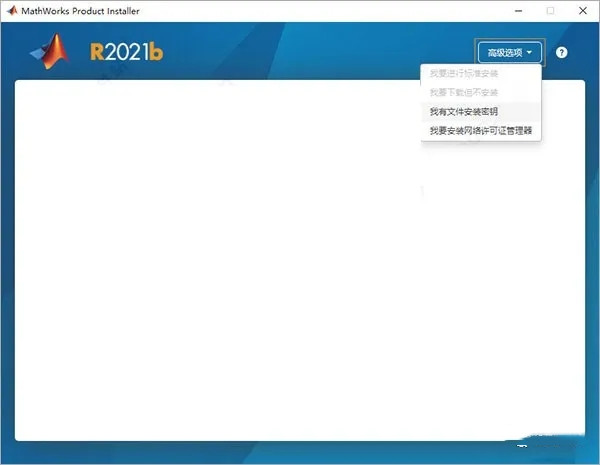Click the R2021b version text
Screen dimensions: 600x465
[127, 52]
